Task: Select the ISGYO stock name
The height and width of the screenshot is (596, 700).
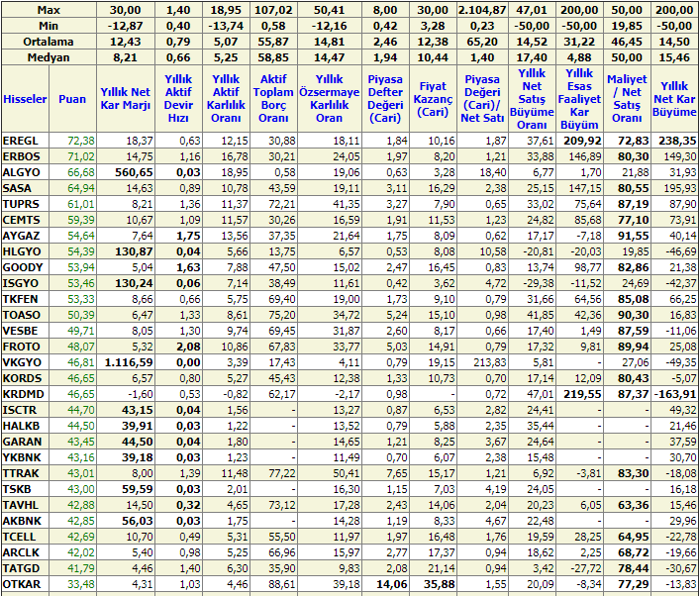Action: (x=21, y=283)
